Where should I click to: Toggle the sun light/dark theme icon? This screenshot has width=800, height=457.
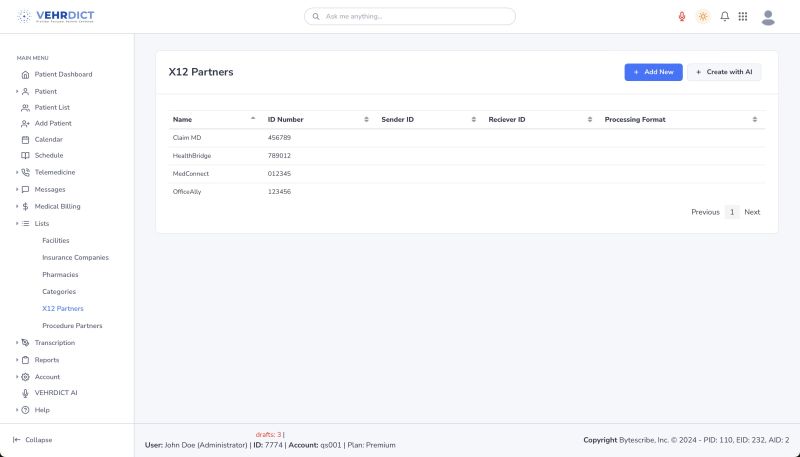pyautogui.click(x=703, y=16)
